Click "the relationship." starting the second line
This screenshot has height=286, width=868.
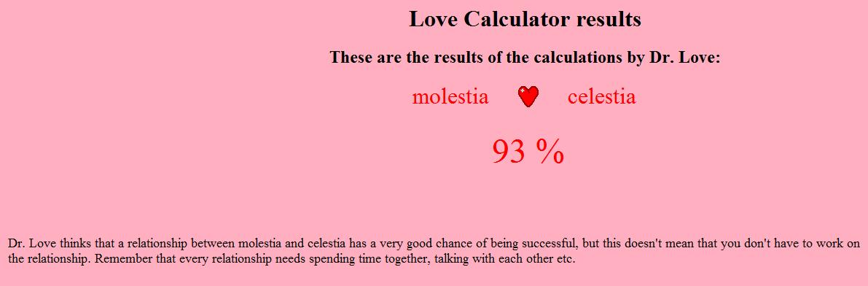tap(50, 259)
